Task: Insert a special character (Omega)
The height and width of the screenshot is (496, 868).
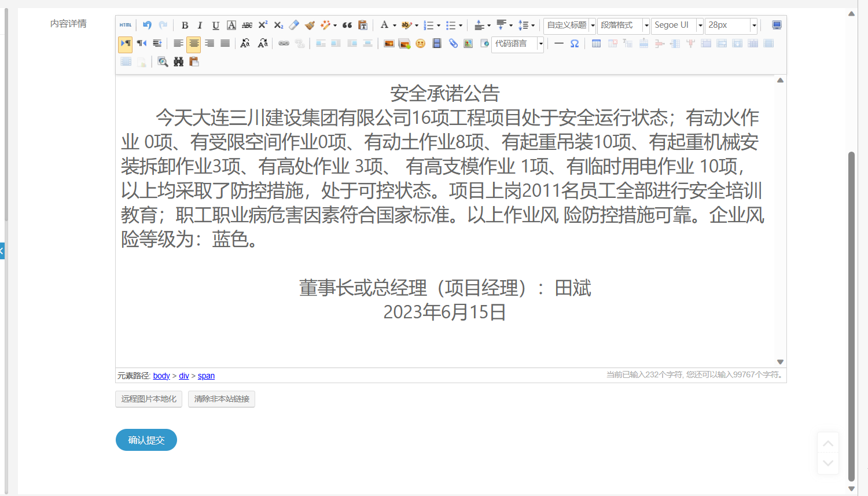Action: click(x=575, y=43)
